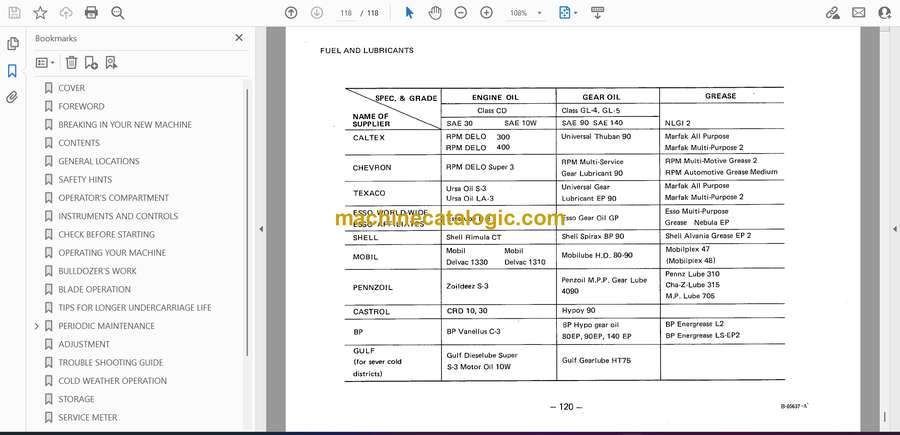
Task: Send the file by email icon
Action: (x=859, y=13)
